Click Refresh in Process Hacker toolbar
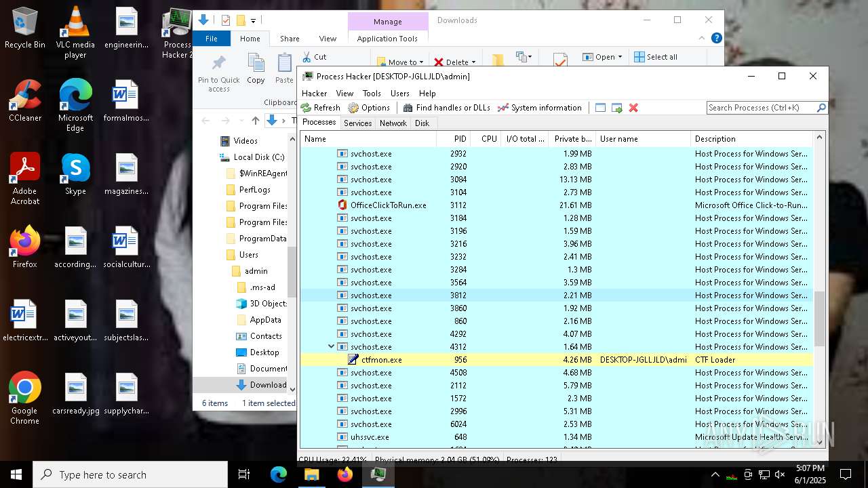Image resolution: width=868 pixels, height=488 pixels. [x=320, y=108]
